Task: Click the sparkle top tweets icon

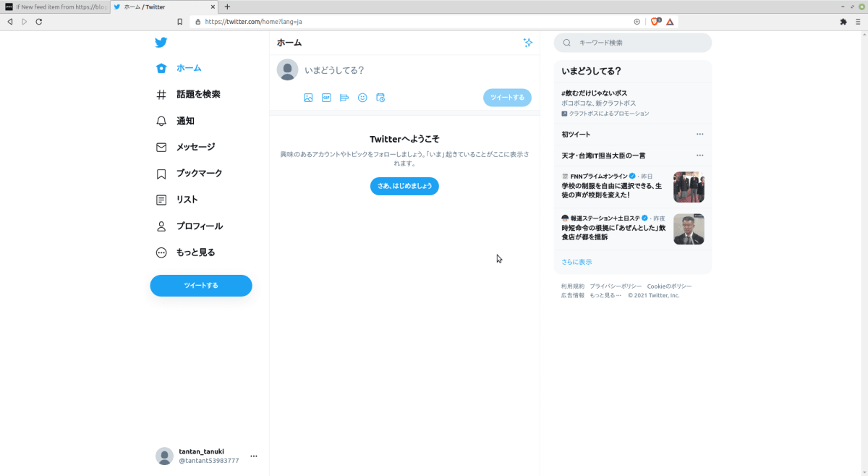Action: 528,43
